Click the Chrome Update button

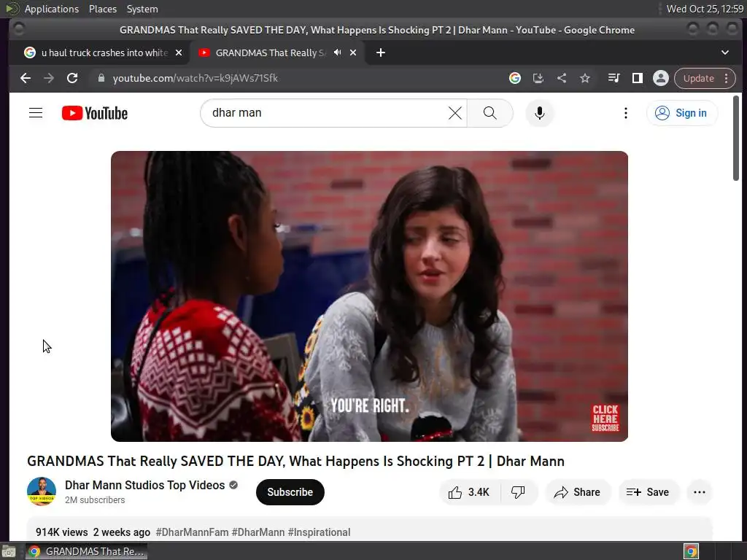698,78
